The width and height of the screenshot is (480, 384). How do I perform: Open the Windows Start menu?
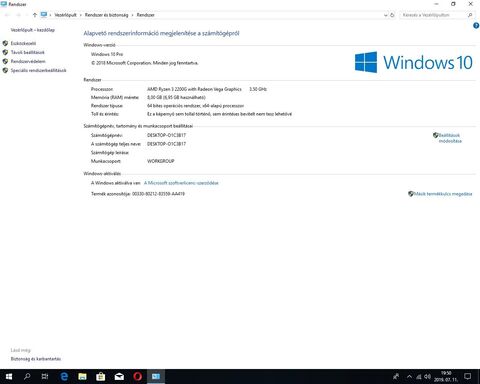[x=9, y=377]
